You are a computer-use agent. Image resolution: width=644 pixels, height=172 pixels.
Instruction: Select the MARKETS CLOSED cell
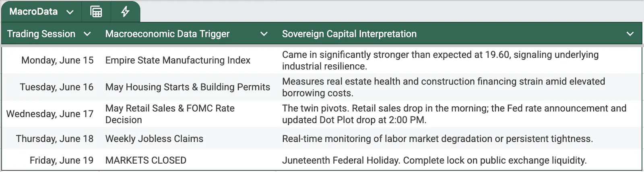188,160
